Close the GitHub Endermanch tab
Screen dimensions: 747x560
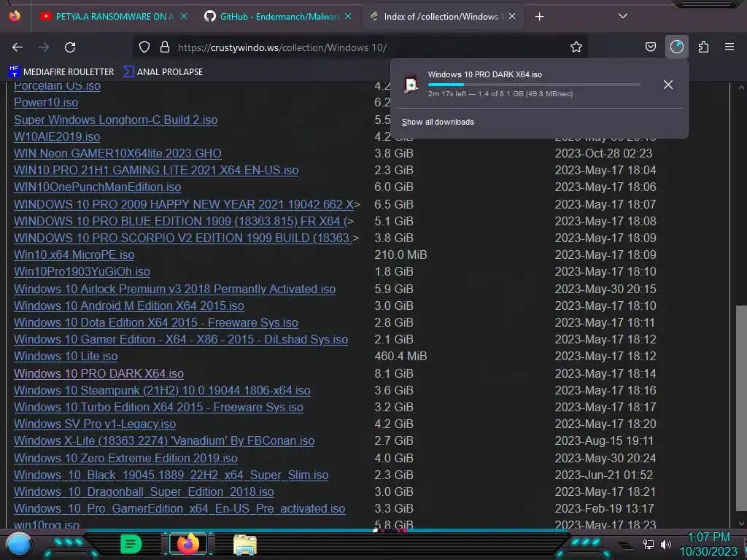tap(348, 17)
